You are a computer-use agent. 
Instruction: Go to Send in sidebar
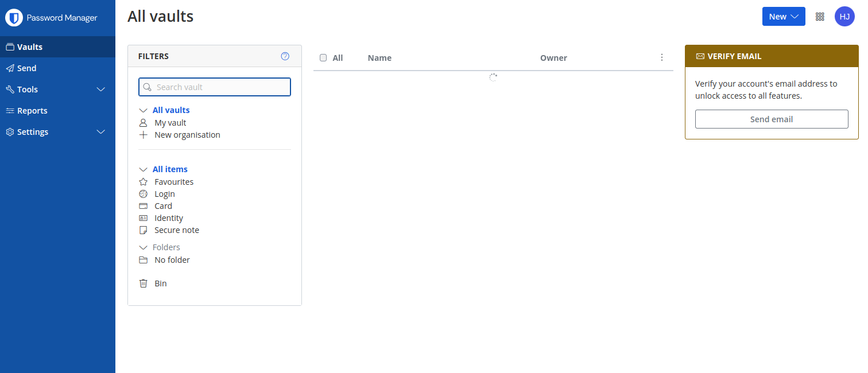[26, 68]
